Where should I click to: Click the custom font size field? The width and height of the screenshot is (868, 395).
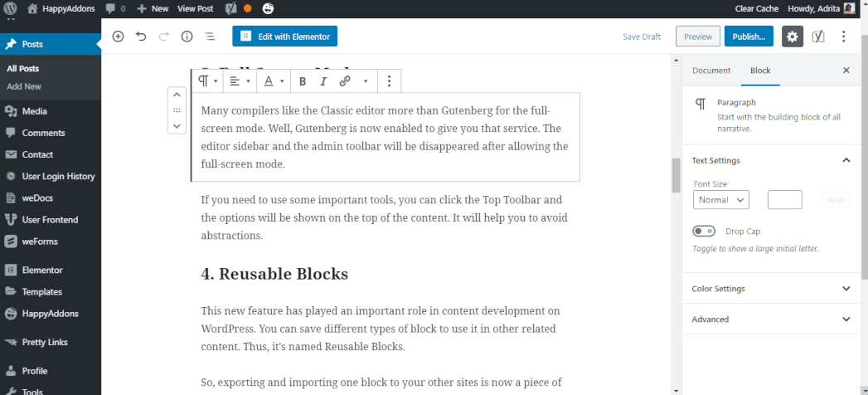click(784, 200)
